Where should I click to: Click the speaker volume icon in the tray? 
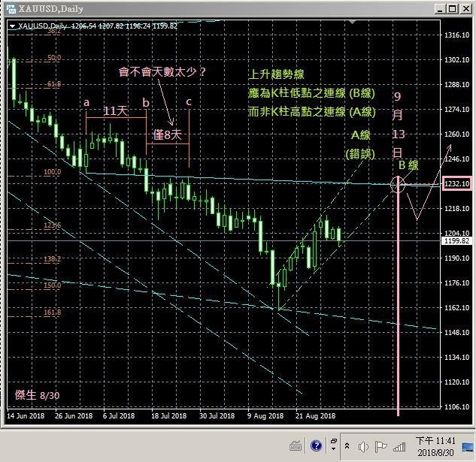(x=364, y=446)
